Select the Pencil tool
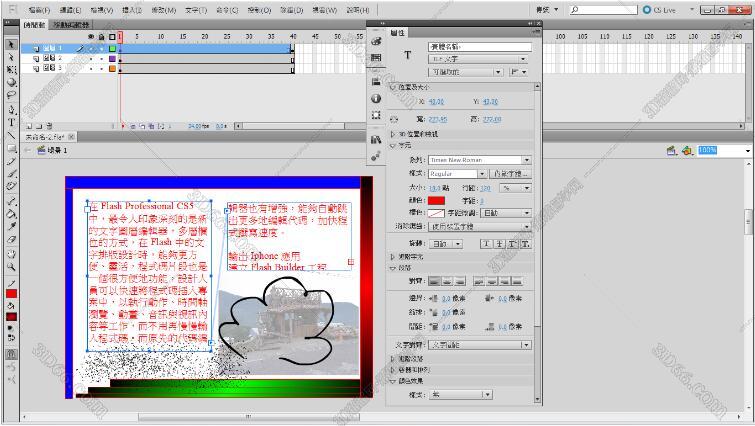The height and width of the screenshot is (426, 755). click(x=11, y=162)
